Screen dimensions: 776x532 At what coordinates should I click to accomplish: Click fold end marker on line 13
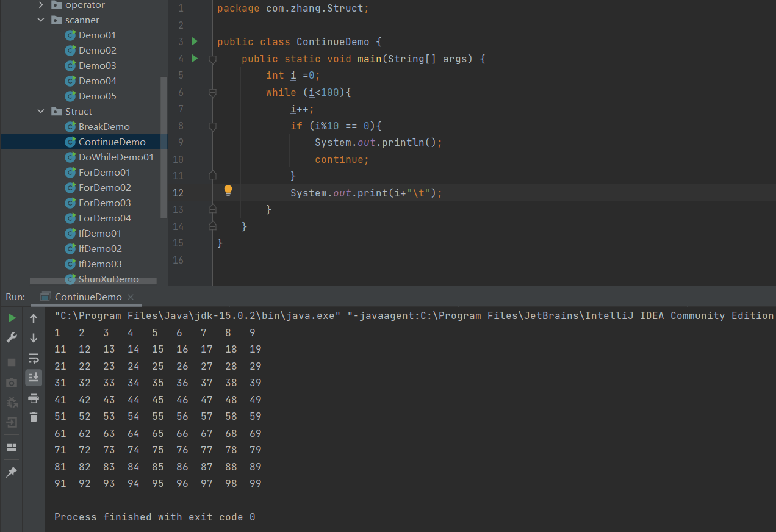212,209
